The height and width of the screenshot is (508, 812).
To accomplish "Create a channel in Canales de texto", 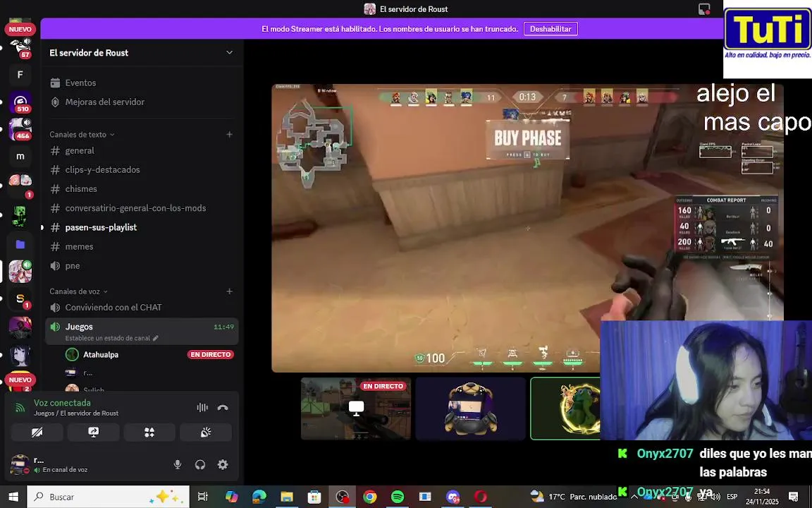I will click(229, 134).
